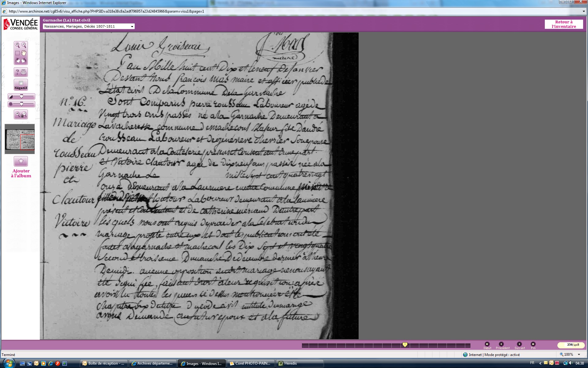The width and height of the screenshot is (588, 368).
Task: Rotate the image left
Action: point(17,61)
